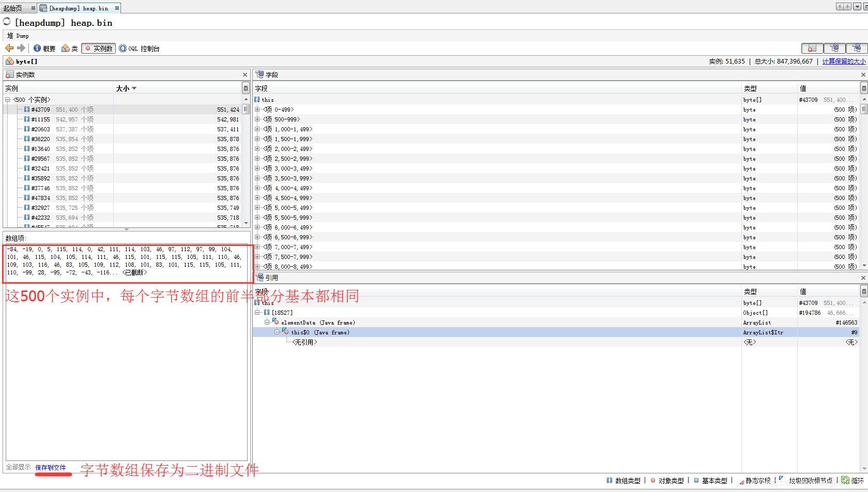Click the 计算保留的大小 link
The height and width of the screenshot is (492, 868).
click(x=844, y=61)
